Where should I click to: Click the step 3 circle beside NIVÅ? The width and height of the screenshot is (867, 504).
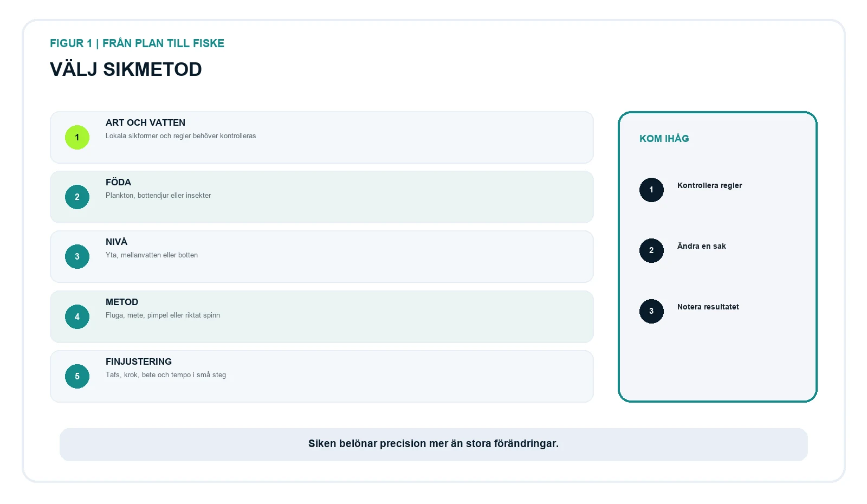(x=77, y=256)
